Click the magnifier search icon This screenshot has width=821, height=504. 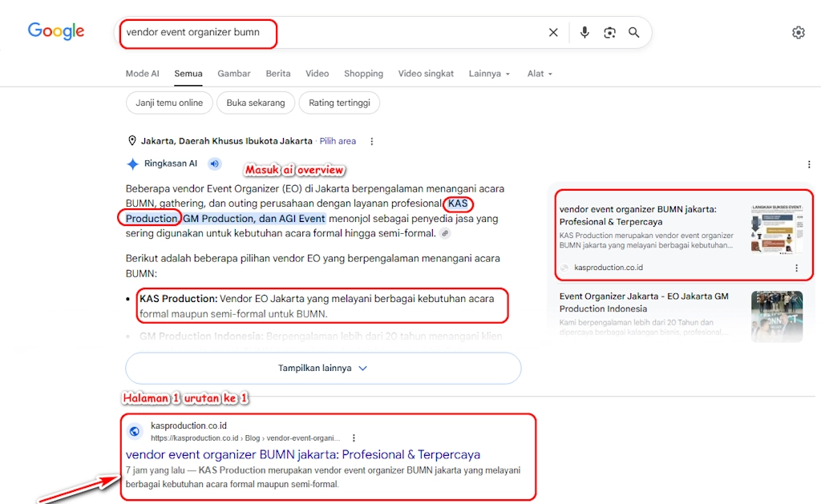click(x=633, y=32)
